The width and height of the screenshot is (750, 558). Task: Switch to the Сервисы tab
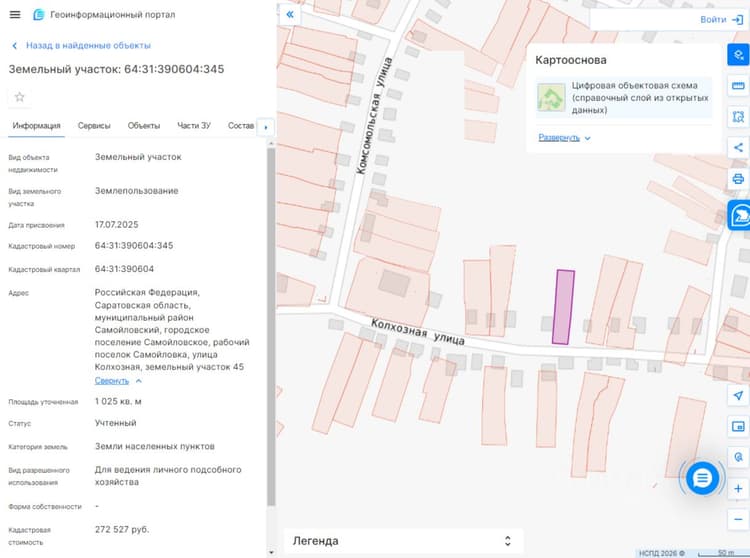point(94,126)
